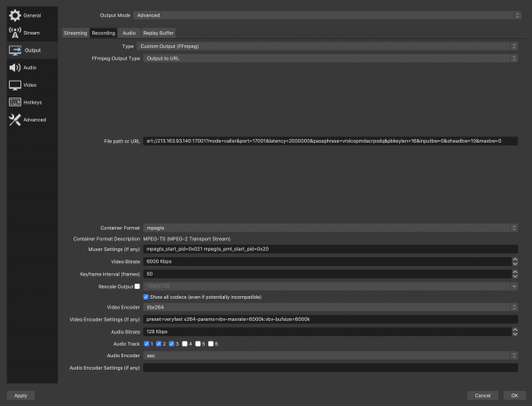Viewport: 532px width, 406px height.
Task: Open Hotkeys keyboard icon
Action: pyautogui.click(x=15, y=102)
